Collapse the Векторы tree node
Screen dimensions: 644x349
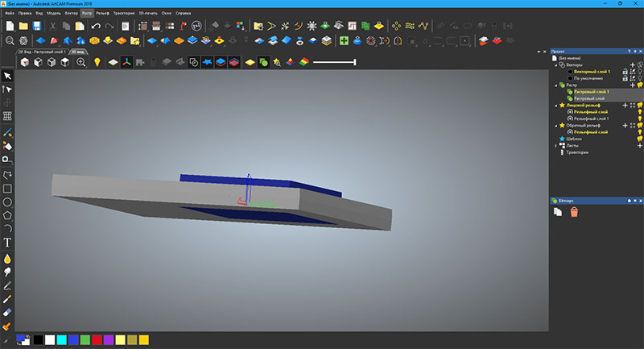[x=556, y=65]
